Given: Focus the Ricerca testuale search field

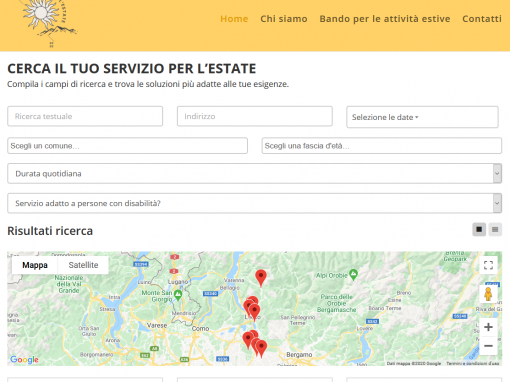Looking at the screenshot, I should [x=85, y=116].
